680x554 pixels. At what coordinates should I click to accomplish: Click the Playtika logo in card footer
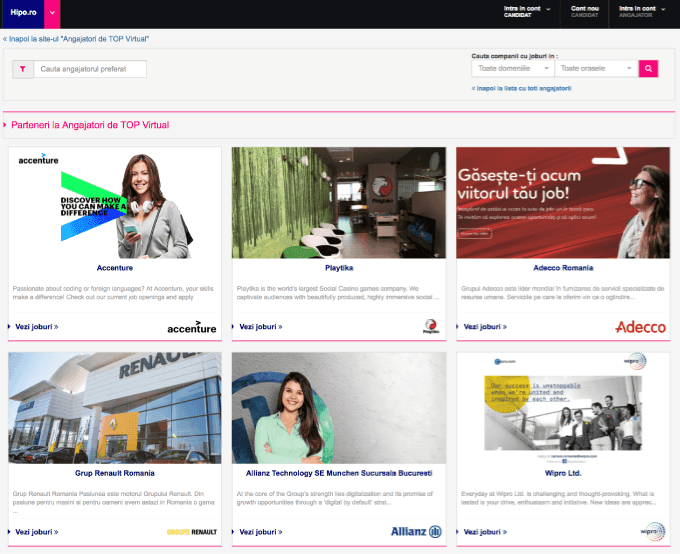pyautogui.click(x=431, y=326)
